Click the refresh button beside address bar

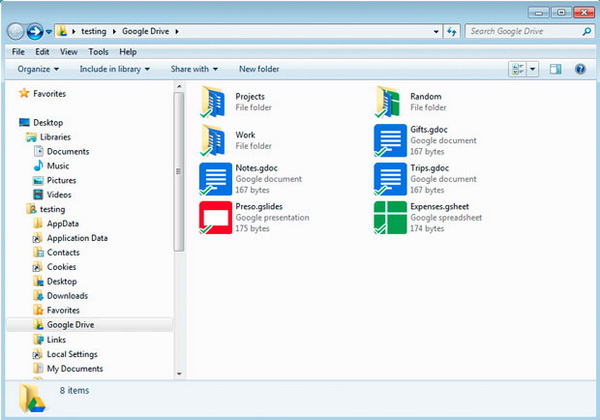point(452,32)
